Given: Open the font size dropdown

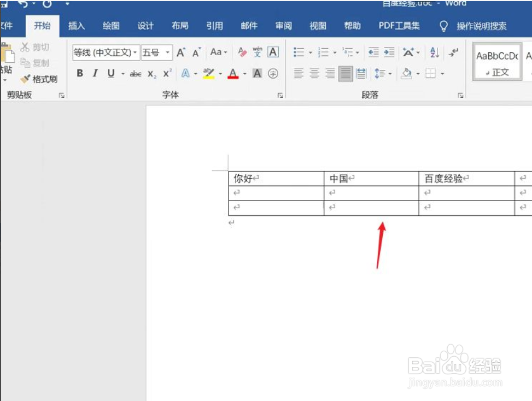Looking at the screenshot, I should click(167, 52).
